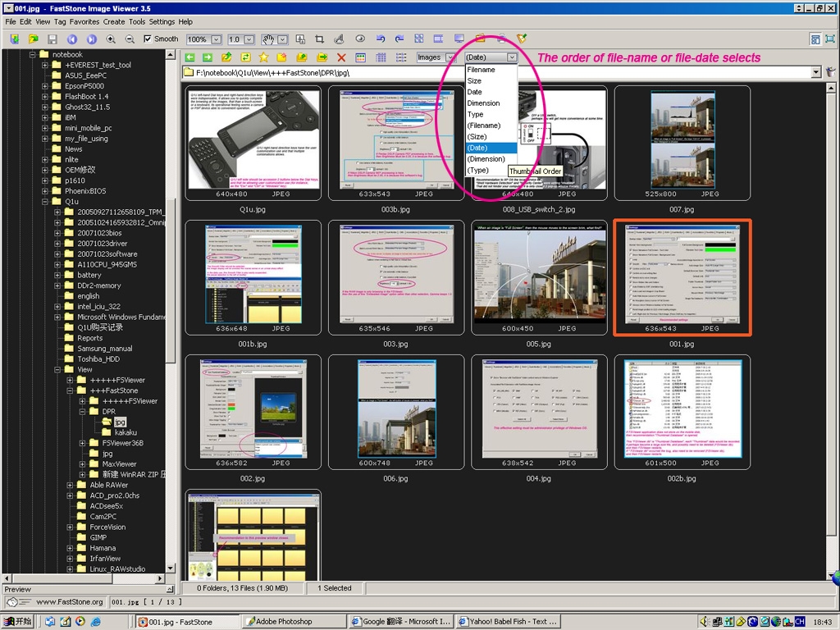Open the 100% zoom level dropdown
Screen dimensions: 840x630
click(216, 39)
